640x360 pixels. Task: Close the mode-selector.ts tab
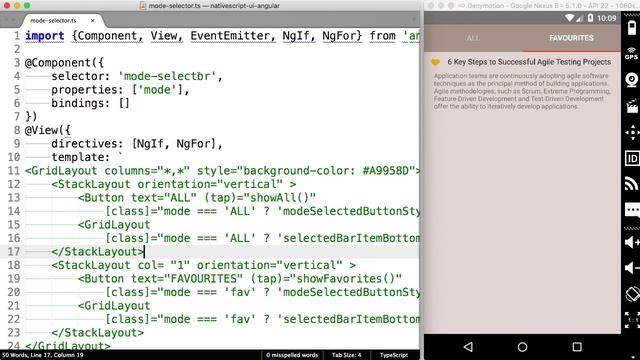pyautogui.click(x=93, y=20)
